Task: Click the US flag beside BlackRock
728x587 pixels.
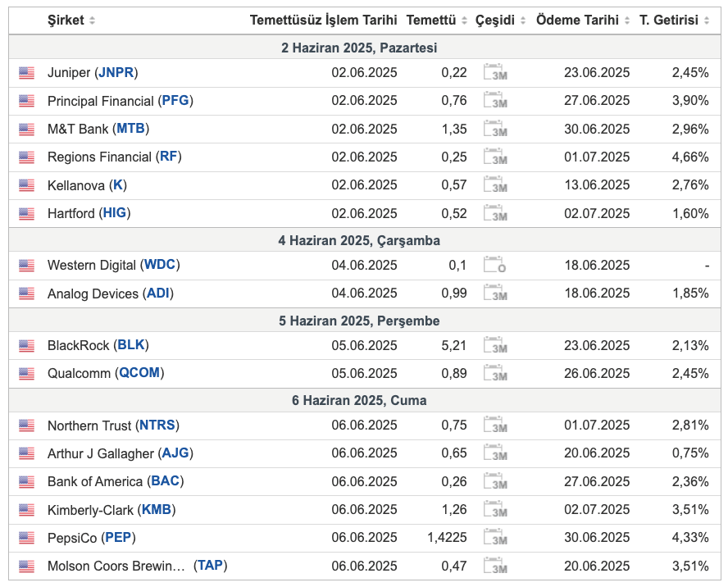Action: [x=26, y=345]
